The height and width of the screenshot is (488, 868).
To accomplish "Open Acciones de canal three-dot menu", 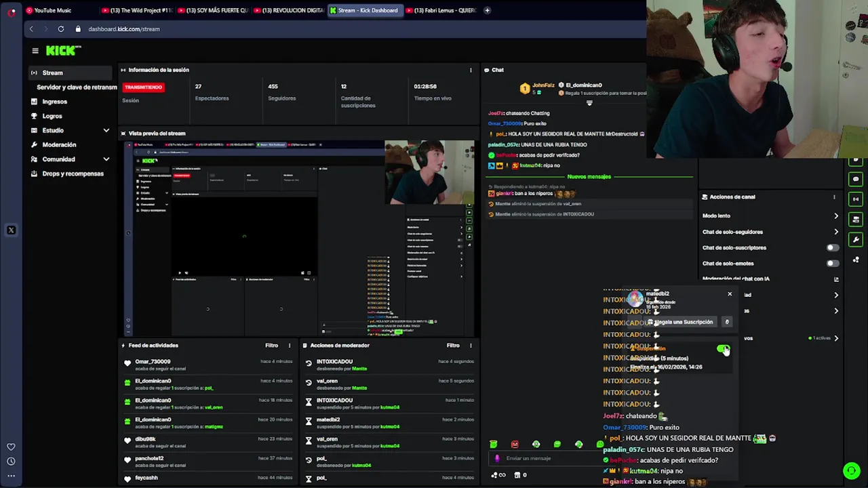I will point(834,197).
